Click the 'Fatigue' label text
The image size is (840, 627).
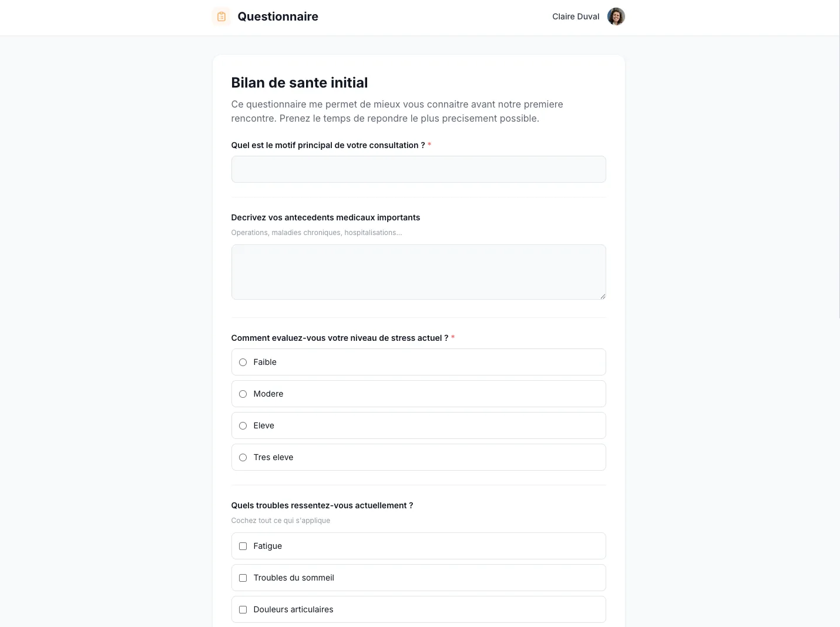(268, 546)
